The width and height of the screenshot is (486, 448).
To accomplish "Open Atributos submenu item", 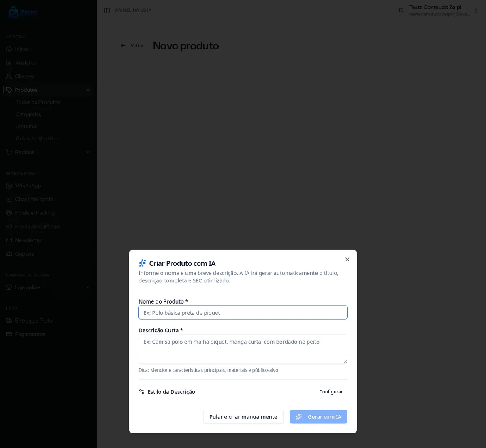I will click(x=27, y=126).
